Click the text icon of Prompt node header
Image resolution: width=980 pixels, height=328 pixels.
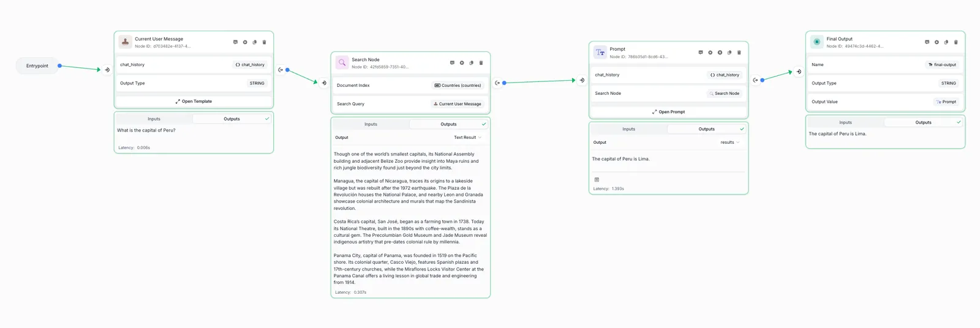tap(600, 52)
